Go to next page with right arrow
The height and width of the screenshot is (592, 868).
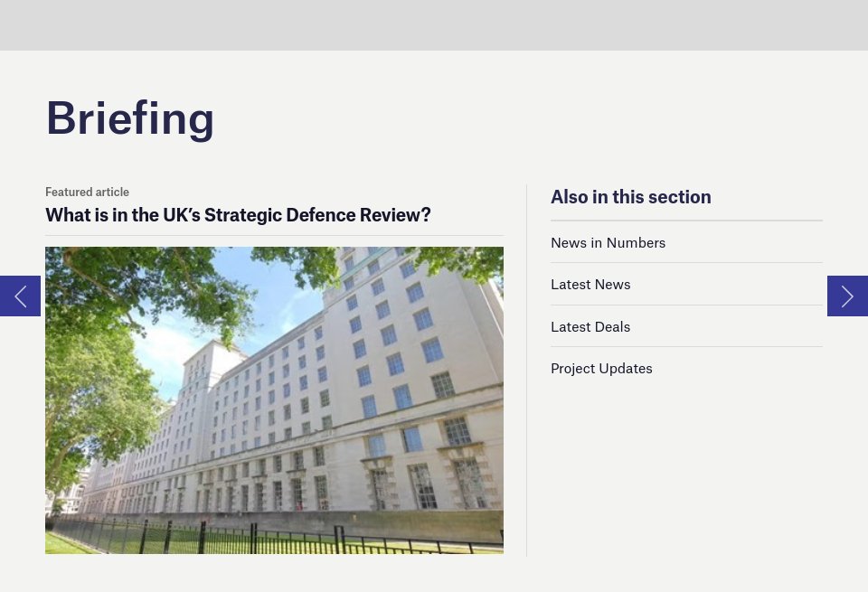(x=847, y=296)
